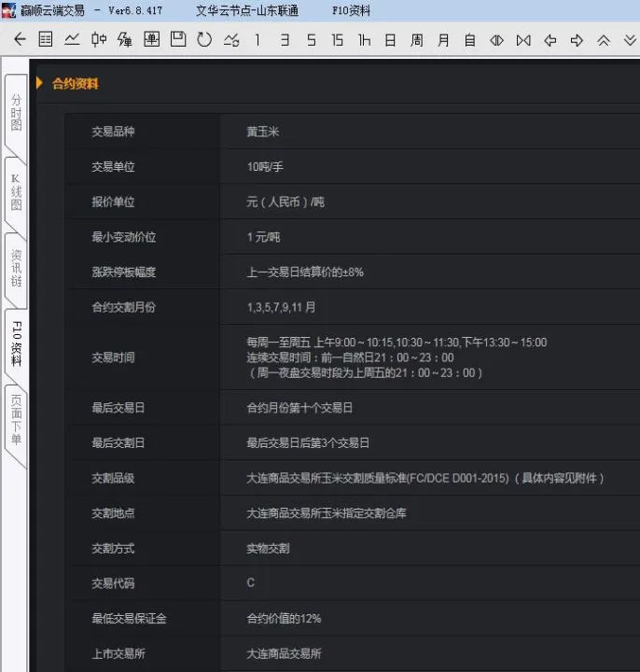Click the trading code C value
The width and height of the screenshot is (640, 672).
251,582
